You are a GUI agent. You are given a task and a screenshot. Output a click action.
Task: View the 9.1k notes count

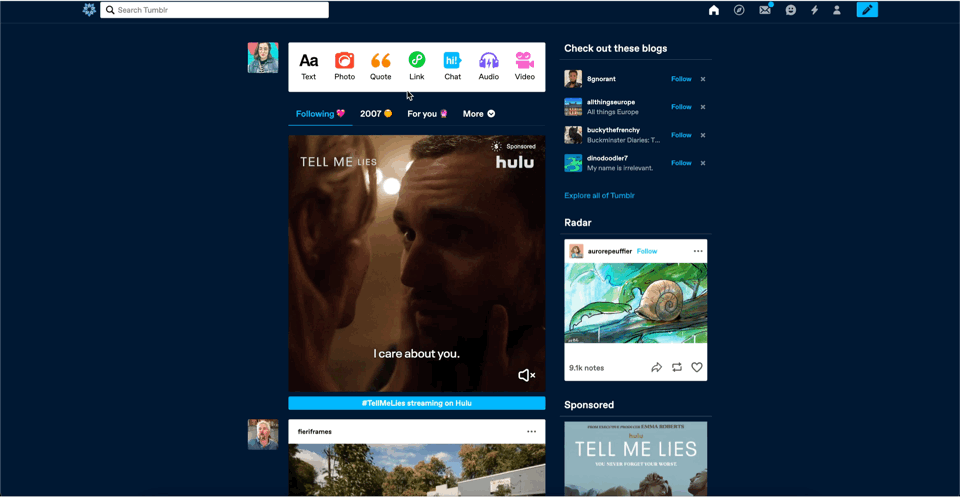587,368
